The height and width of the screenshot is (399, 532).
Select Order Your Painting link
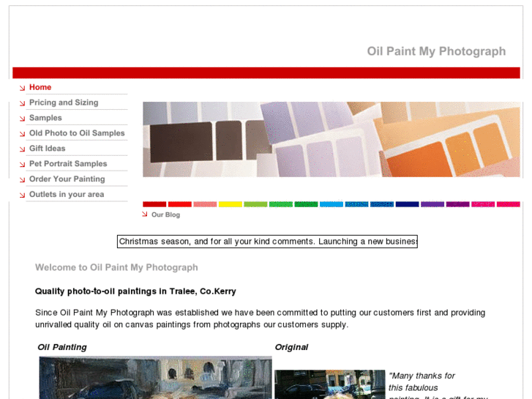(67, 179)
